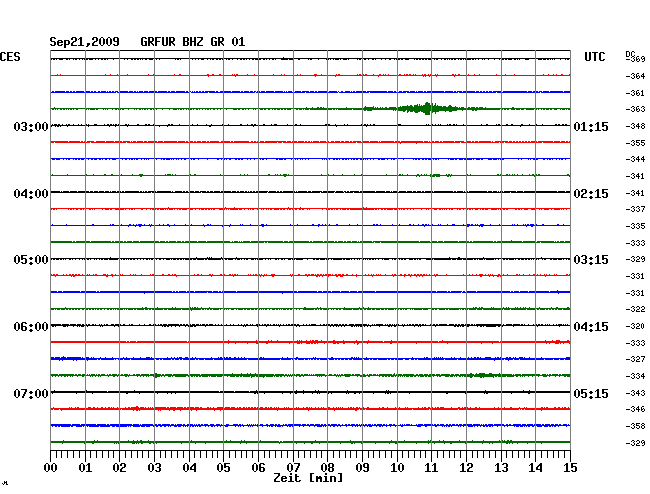Click the 03:15 UTC time label
Screen dimensions: 650x494
click(x=591, y=260)
